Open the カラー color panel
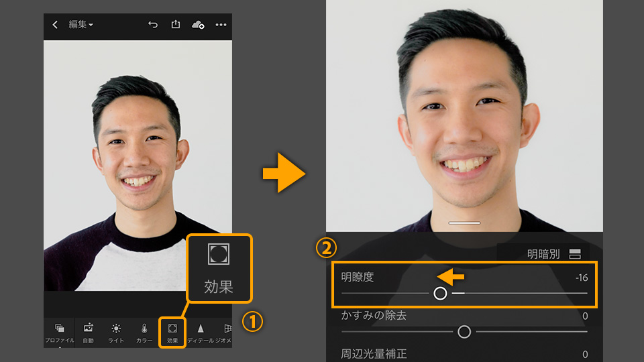Image resolution: width=644 pixels, height=362 pixels. (x=144, y=333)
